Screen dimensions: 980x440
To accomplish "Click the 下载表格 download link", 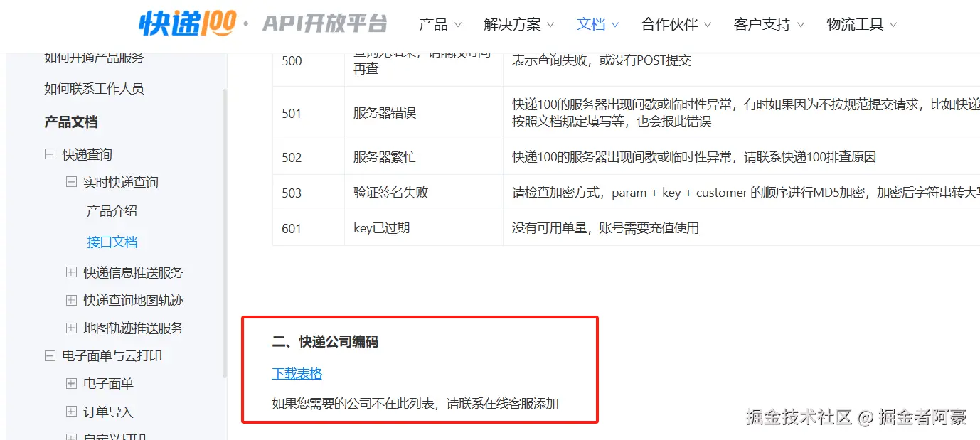I will click(x=296, y=372).
